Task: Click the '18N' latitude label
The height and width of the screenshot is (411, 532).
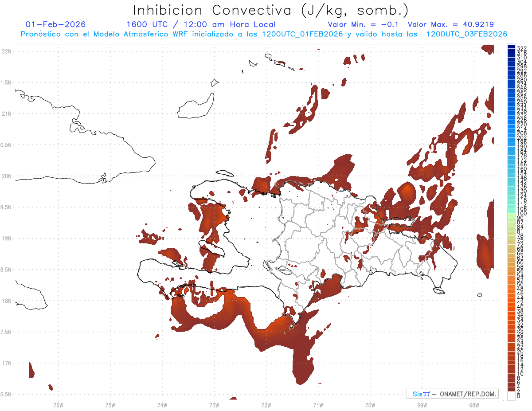Action: [x=7, y=301]
